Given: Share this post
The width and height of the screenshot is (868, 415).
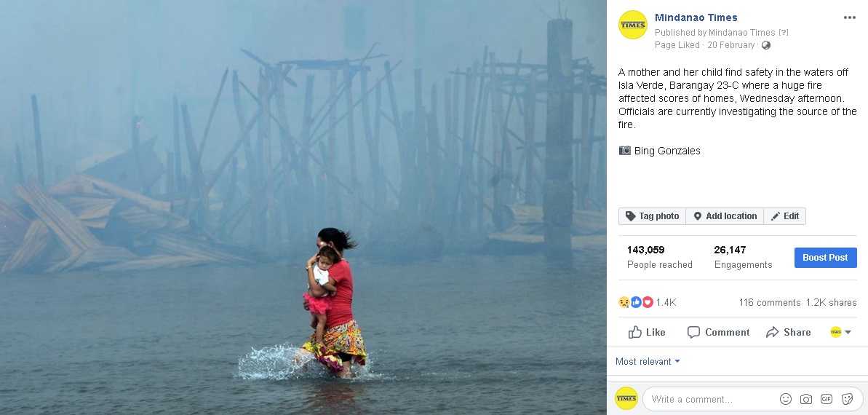Looking at the screenshot, I should [x=788, y=333].
